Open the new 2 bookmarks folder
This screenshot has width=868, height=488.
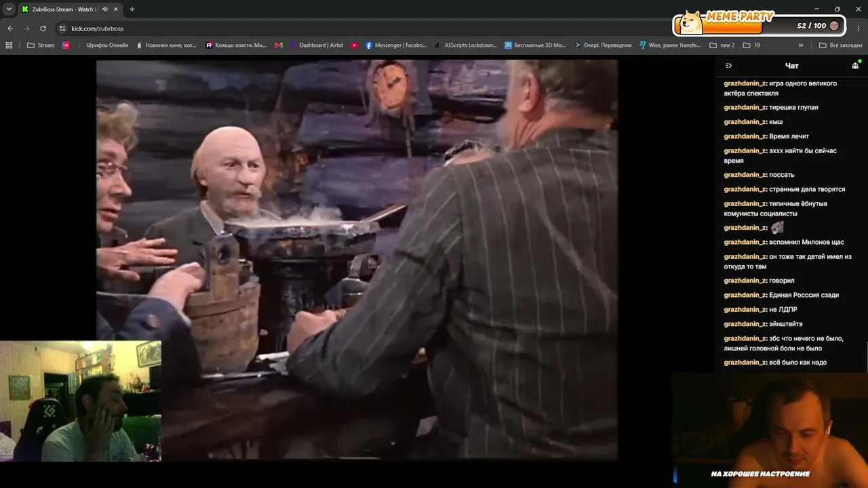click(722, 45)
